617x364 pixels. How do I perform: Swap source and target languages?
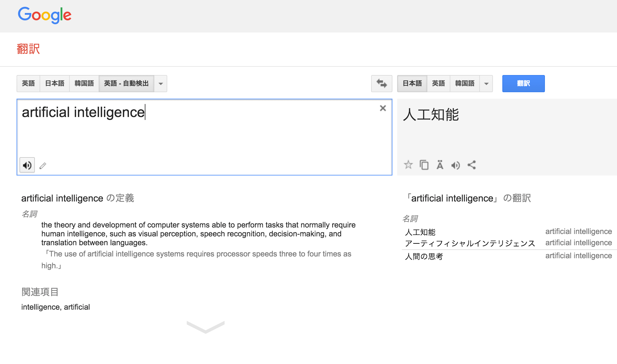click(381, 84)
